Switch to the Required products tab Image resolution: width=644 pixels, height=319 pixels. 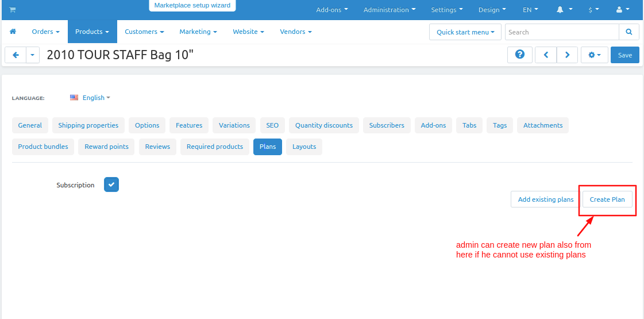point(215,147)
